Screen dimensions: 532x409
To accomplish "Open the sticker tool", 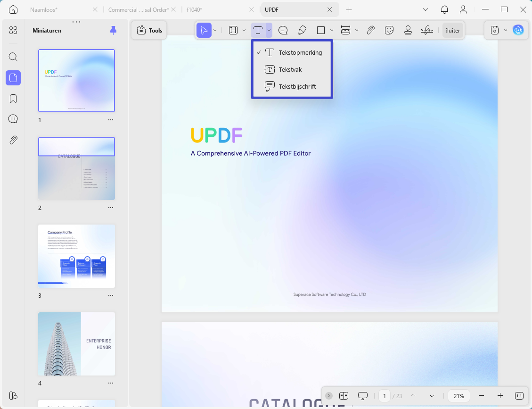I will point(389,30).
